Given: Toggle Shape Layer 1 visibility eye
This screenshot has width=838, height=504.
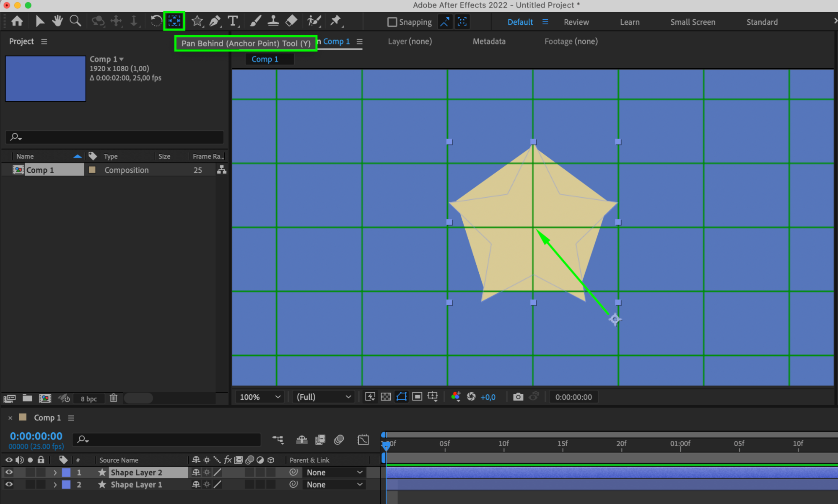Looking at the screenshot, I should (x=9, y=484).
